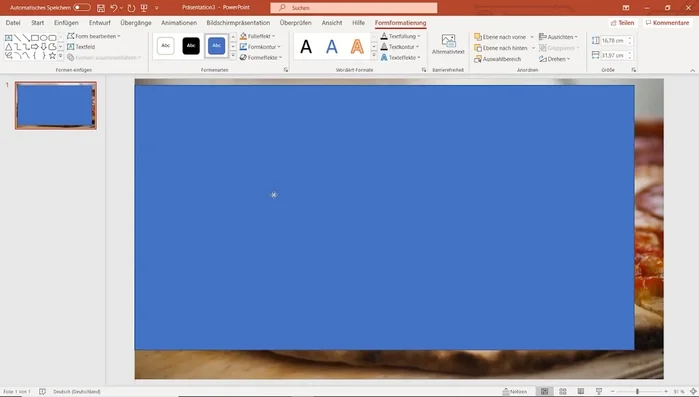This screenshot has width=699, height=397.
Task: Open Quick Access Toolbar customize arrow
Action: tap(156, 8)
